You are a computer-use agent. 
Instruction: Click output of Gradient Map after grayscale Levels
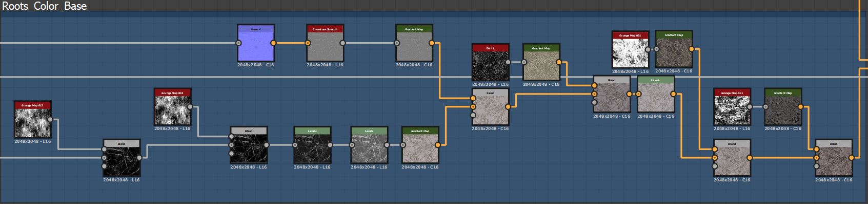[x=438, y=145]
